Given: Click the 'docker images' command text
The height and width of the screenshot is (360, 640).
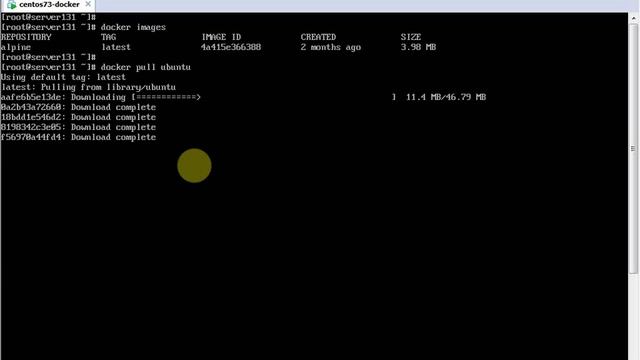Looking at the screenshot, I should coord(133,27).
